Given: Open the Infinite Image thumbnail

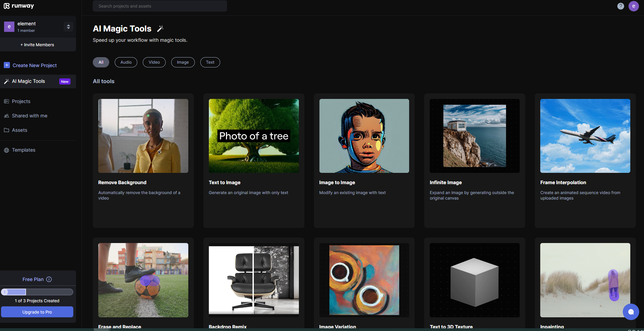Looking at the screenshot, I should pos(475,136).
